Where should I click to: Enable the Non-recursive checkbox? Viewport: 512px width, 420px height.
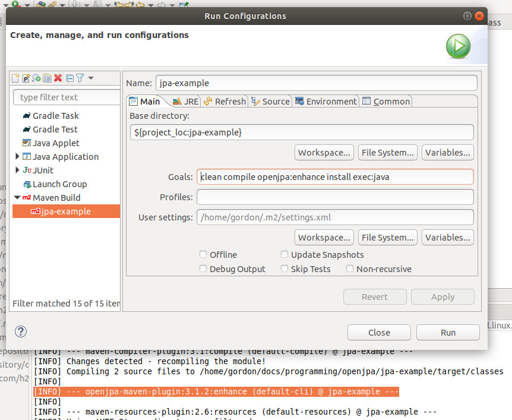350,269
